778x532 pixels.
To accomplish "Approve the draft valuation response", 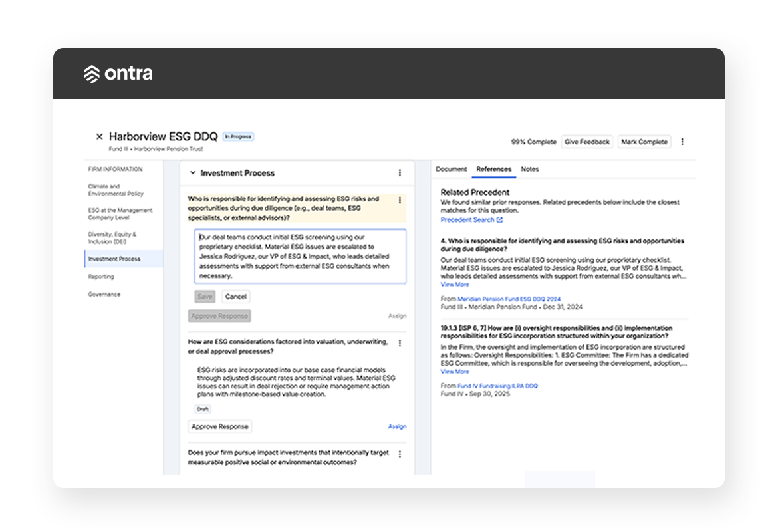I will (219, 426).
